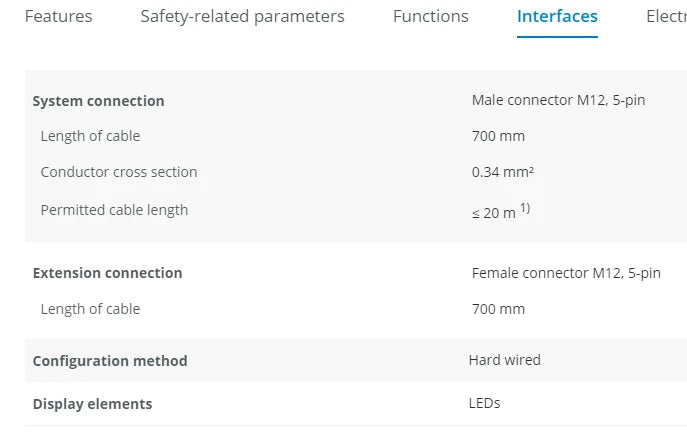Open the partially visible Electr tab
Screen dimensions: 687x435
666,17
